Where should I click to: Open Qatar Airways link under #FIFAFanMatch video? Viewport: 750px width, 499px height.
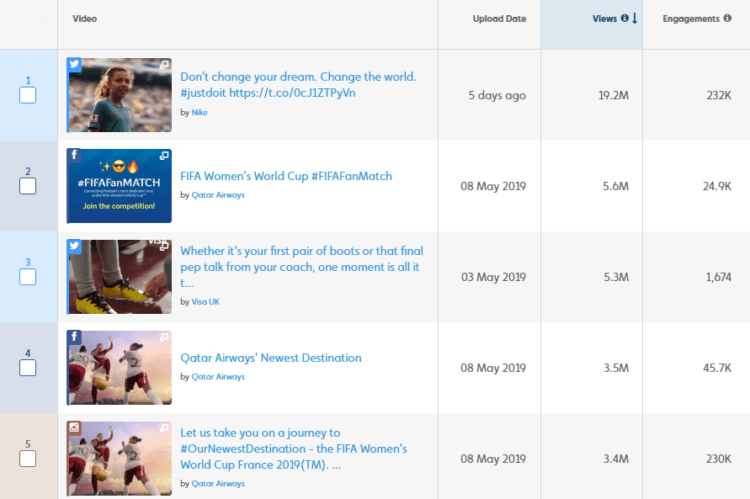point(218,195)
